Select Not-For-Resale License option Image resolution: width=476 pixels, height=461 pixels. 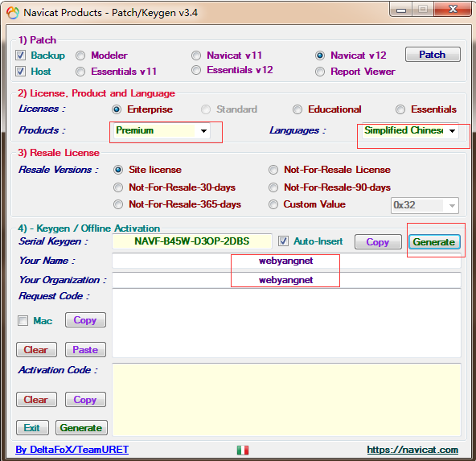273,170
